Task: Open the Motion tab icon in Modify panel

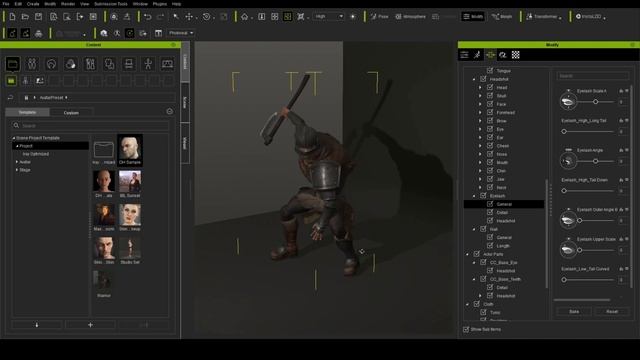Action: point(477,55)
